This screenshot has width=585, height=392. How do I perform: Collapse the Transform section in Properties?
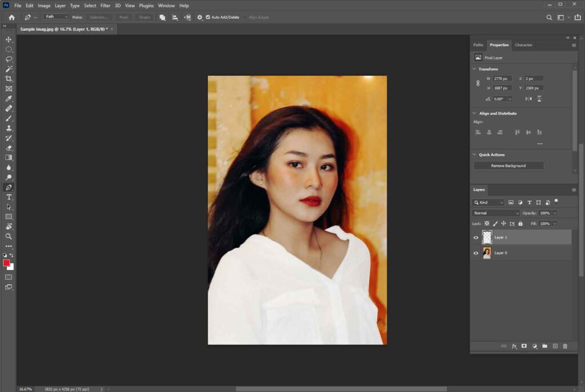[474, 68]
